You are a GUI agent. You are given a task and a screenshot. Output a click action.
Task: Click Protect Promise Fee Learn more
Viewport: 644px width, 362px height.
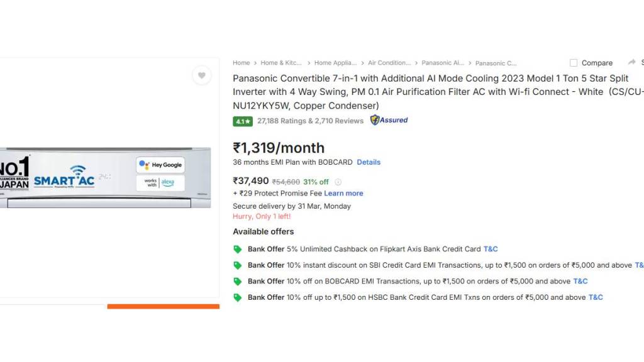tap(343, 194)
